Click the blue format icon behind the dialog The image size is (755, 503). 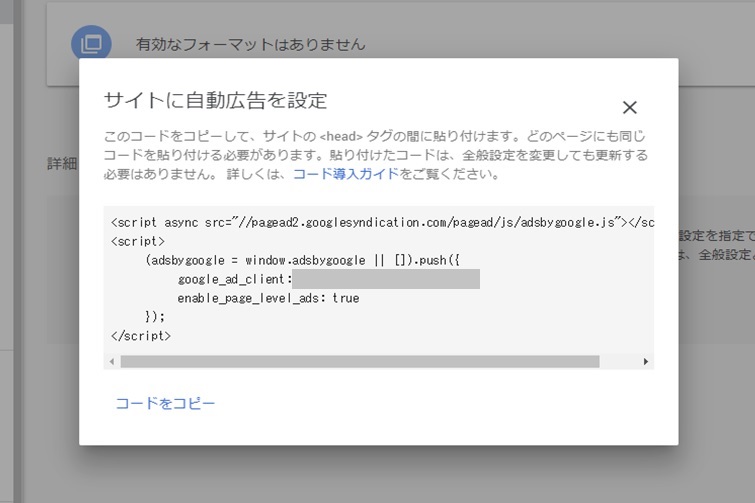coord(91,44)
